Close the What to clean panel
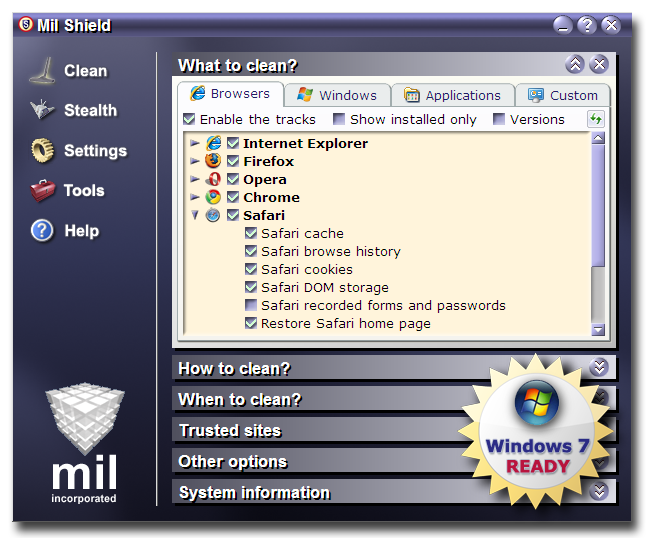 tap(599, 64)
